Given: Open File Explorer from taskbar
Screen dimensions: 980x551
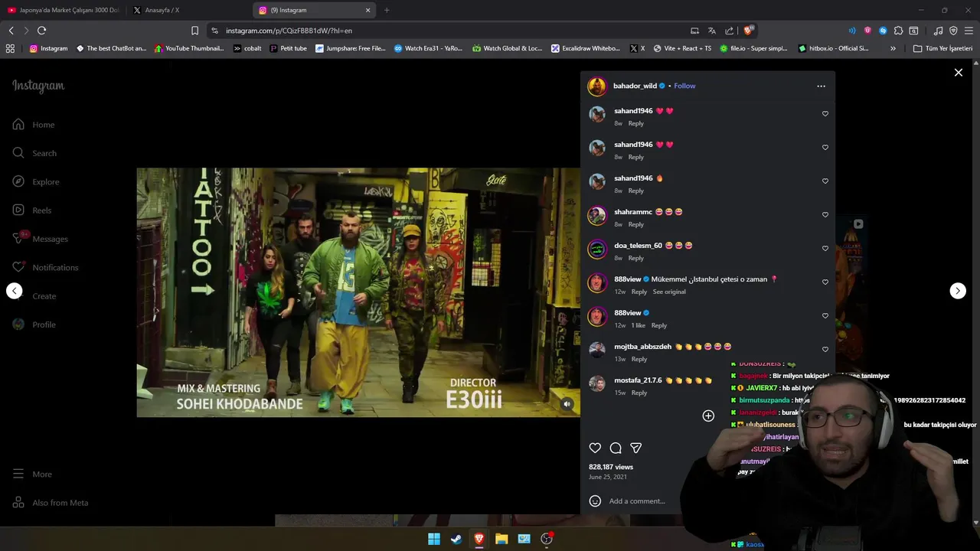Looking at the screenshot, I should click(501, 539).
